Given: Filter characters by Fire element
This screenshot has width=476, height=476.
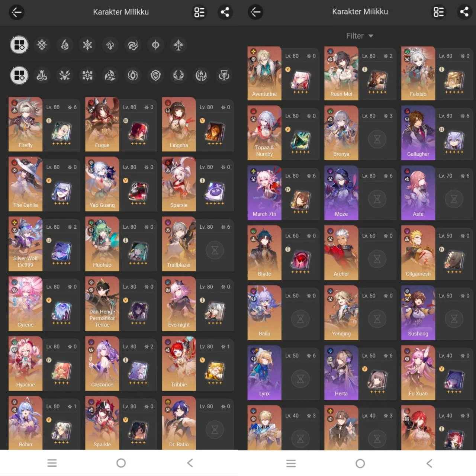Looking at the screenshot, I should pyautogui.click(x=65, y=45).
